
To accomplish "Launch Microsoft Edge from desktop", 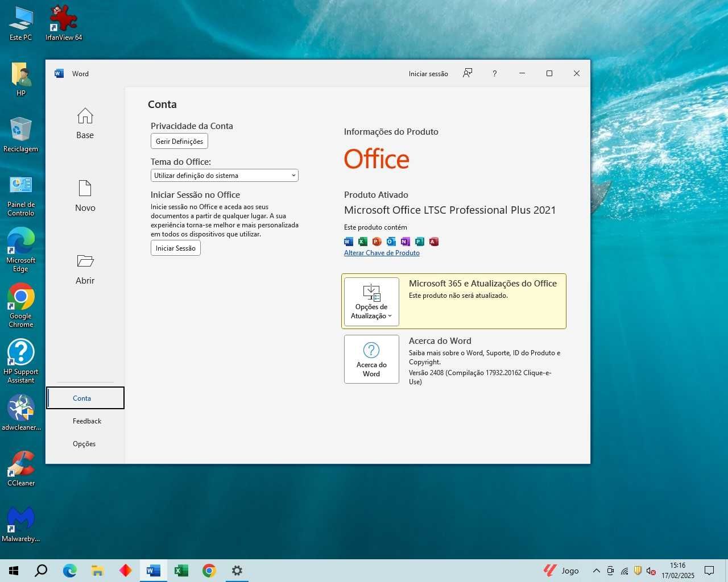I will click(x=21, y=251).
